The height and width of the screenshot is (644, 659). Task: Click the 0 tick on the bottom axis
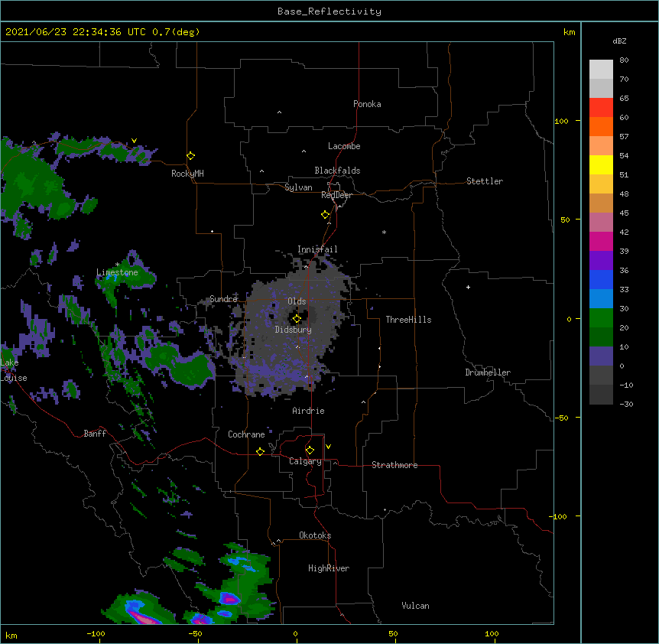[x=295, y=633]
